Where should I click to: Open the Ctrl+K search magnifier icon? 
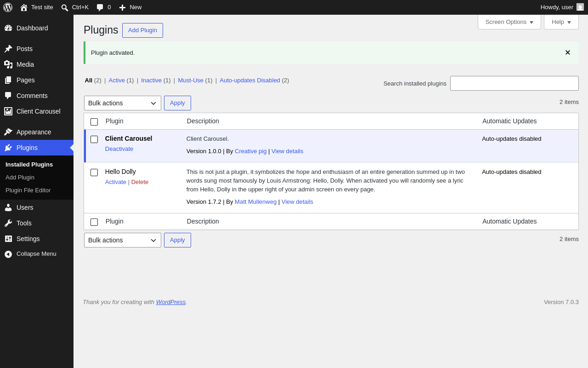65,7
